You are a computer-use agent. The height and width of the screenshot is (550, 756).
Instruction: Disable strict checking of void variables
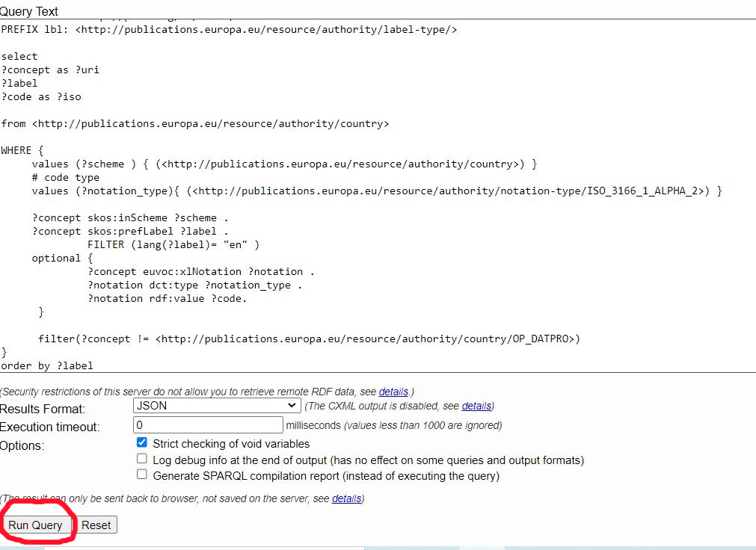142,443
